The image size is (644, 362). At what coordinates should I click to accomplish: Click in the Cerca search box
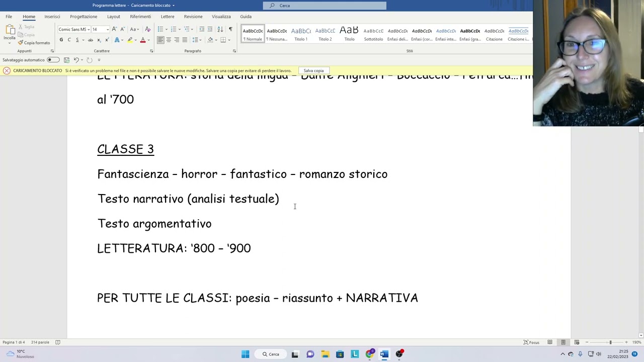tap(325, 6)
